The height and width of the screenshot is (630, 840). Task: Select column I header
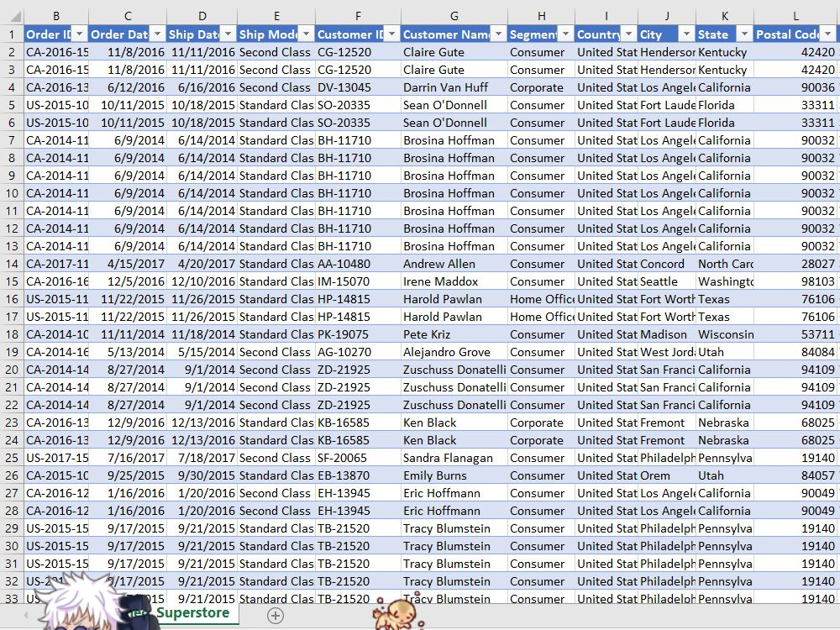[x=606, y=16]
